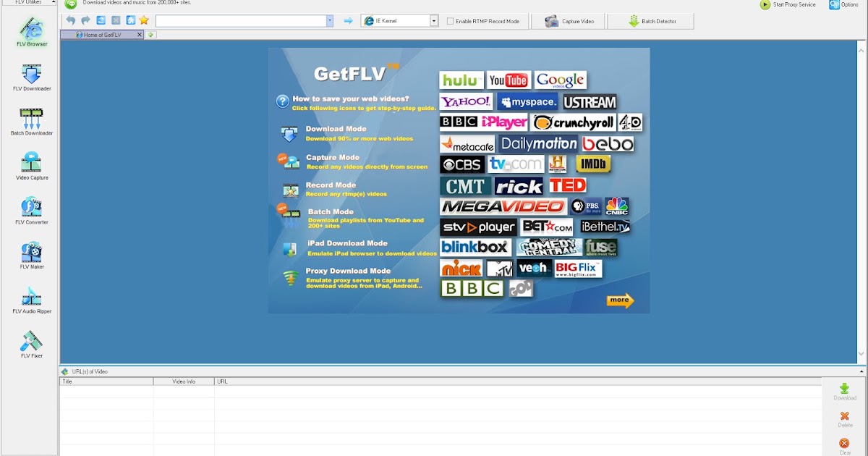Click the Clear button in URL panel
Viewport: 868px width, 456px height.
point(844,447)
